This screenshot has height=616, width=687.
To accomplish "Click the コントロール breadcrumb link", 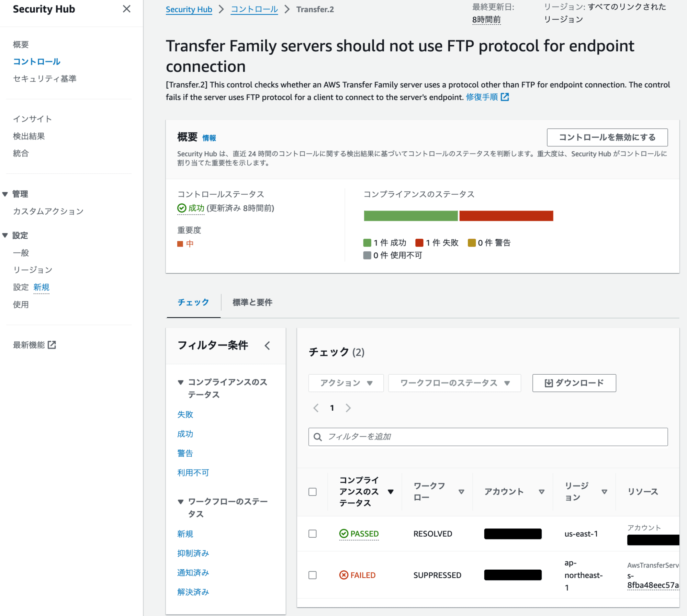I will (254, 9).
